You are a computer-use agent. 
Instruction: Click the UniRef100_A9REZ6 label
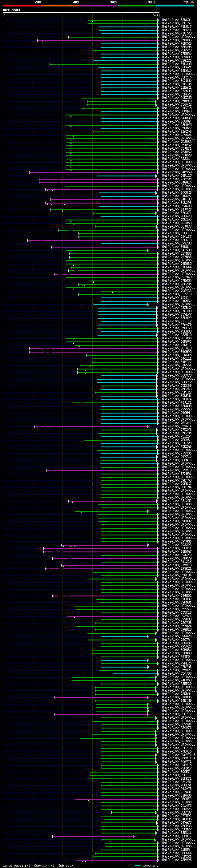(x=176, y=664)
